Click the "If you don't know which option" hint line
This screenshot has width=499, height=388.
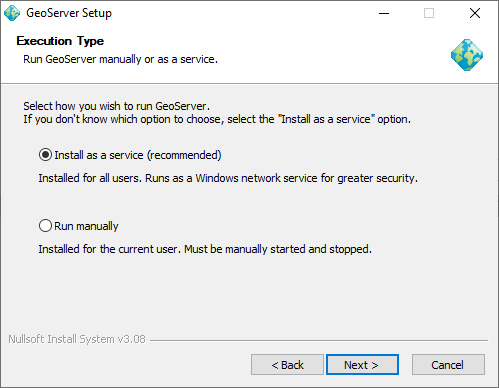coord(217,119)
